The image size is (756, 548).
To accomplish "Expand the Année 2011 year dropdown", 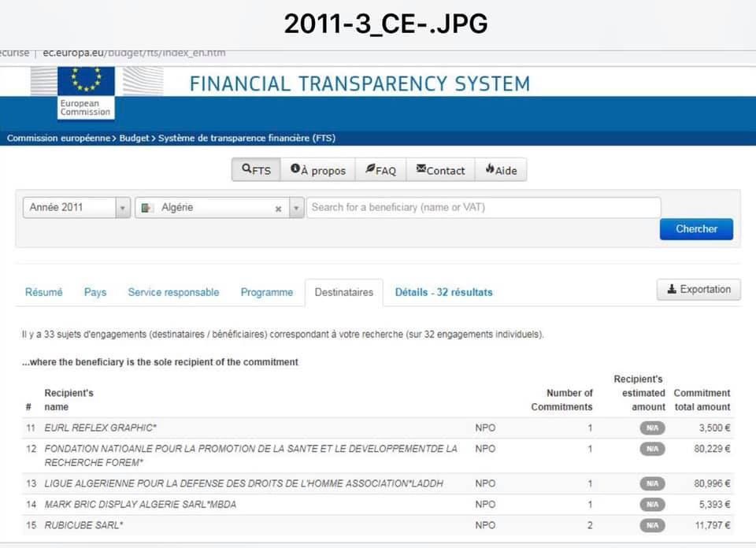I will coord(123,208).
